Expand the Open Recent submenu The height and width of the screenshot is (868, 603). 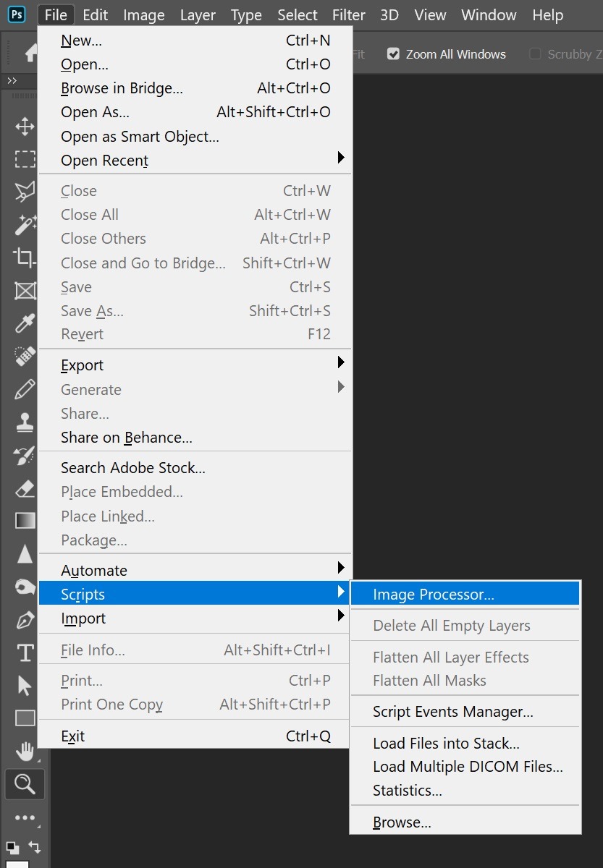coord(195,160)
